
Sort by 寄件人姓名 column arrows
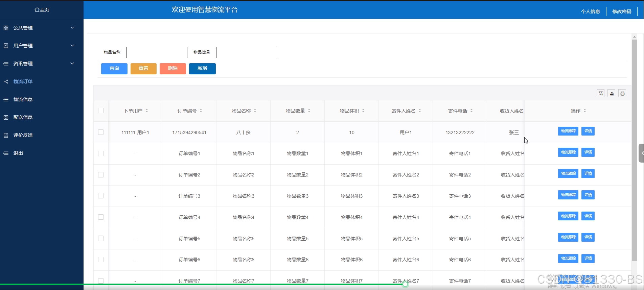(x=420, y=111)
